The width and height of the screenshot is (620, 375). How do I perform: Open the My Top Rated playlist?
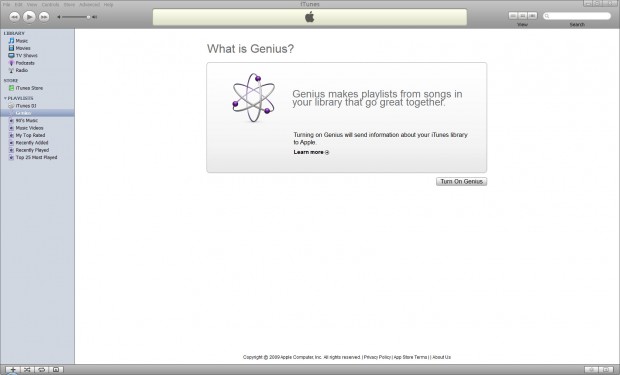click(30, 135)
